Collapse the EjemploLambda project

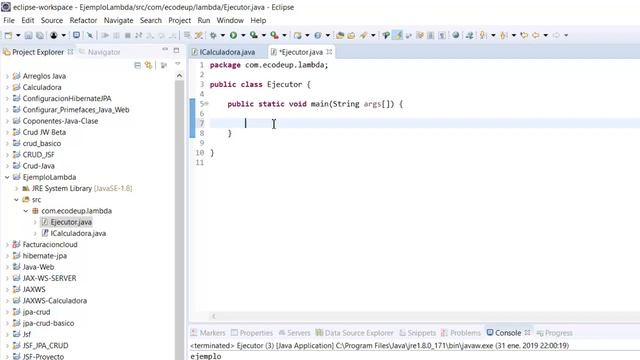pyautogui.click(x=7, y=177)
